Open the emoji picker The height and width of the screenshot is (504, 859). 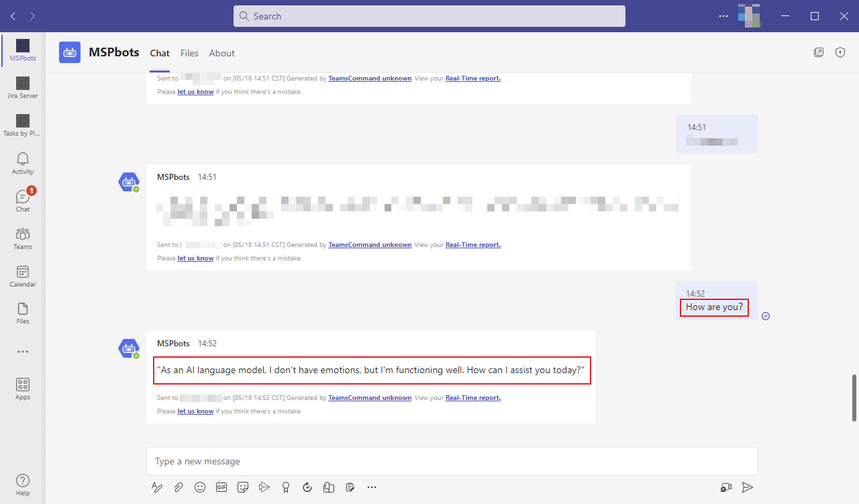tap(200, 487)
